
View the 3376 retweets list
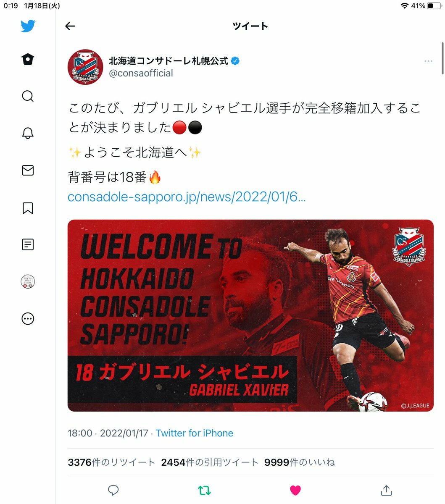pyautogui.click(x=111, y=462)
